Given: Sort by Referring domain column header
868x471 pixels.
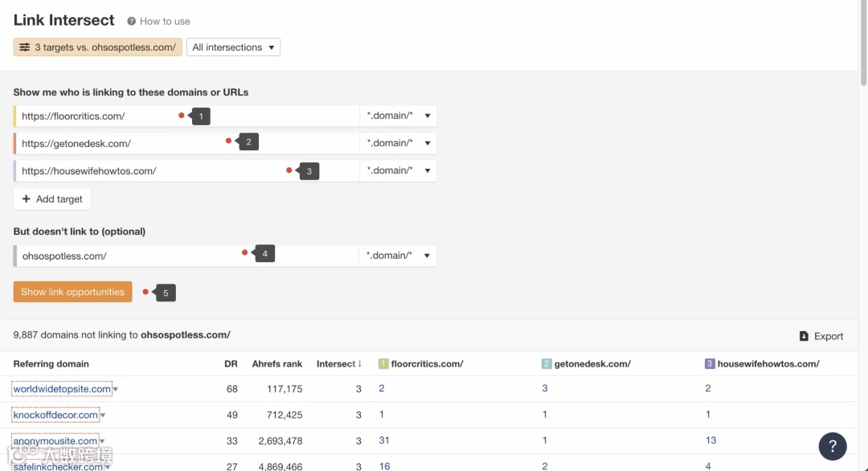Looking at the screenshot, I should (51, 363).
